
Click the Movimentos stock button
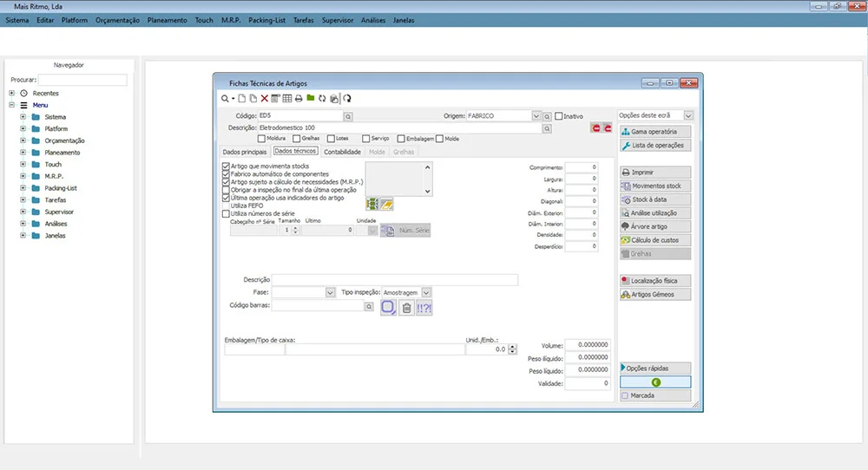tap(655, 186)
